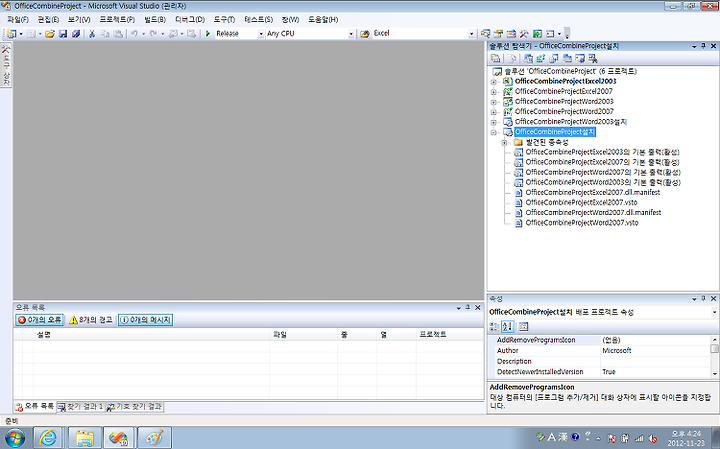Screen dimensions: 720x449
Task: Expand the 발견된 종속성 folder node
Action: tap(504, 142)
